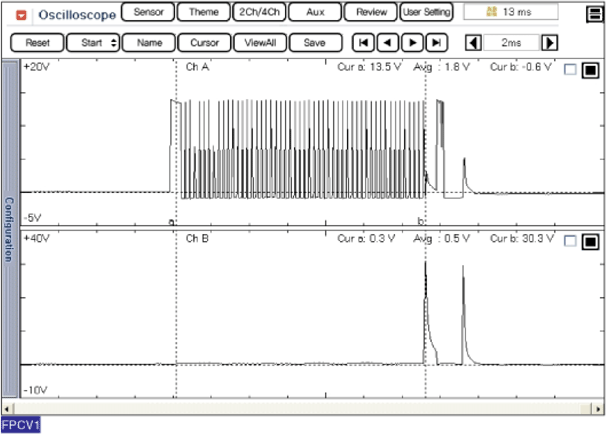The width and height of the screenshot is (606, 434).
Task: Open the Theme menu
Action: 204,13
